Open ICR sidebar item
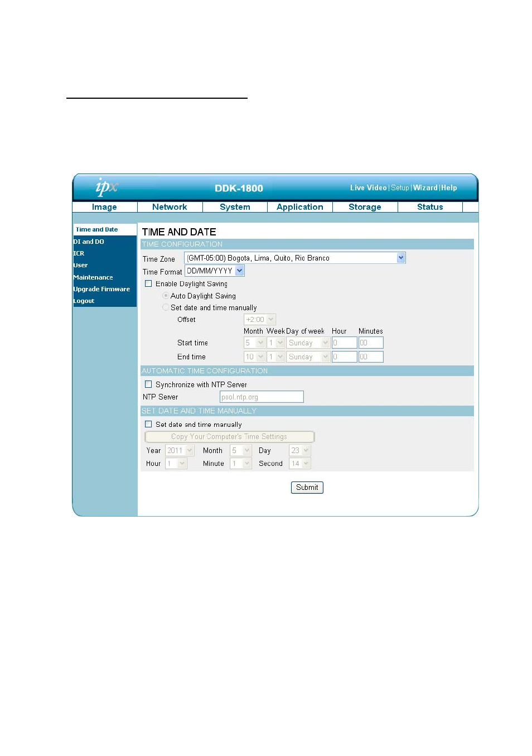This screenshot has width=532, height=756. tap(79, 253)
